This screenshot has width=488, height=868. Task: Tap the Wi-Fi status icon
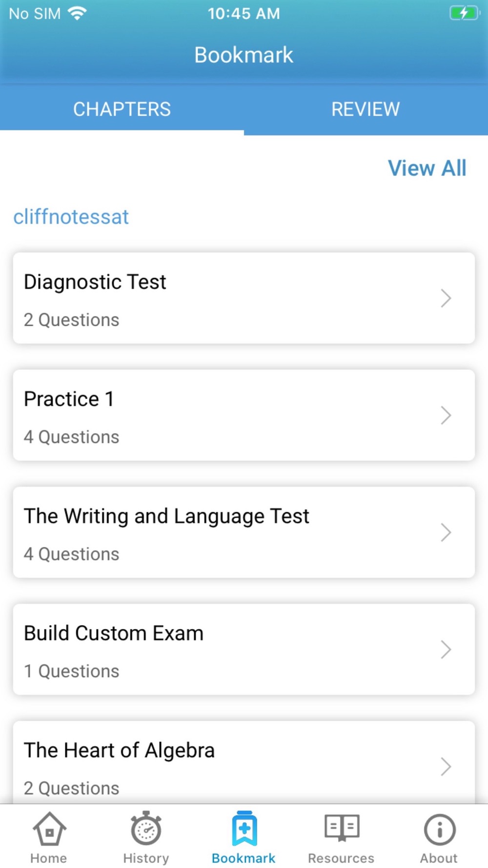tap(77, 13)
